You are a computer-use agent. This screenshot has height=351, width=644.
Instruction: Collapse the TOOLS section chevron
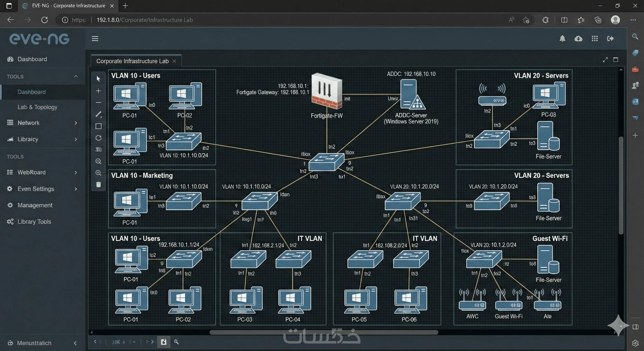point(76,76)
